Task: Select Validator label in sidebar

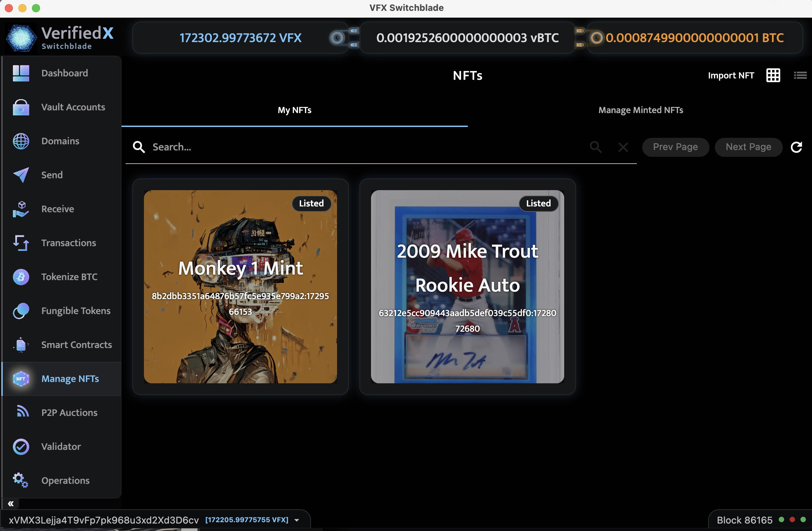Action: [61, 447]
